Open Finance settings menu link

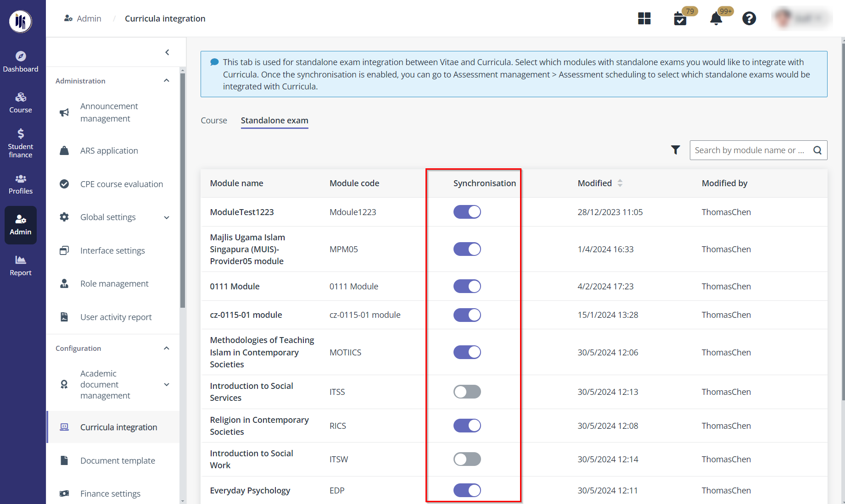point(113,493)
